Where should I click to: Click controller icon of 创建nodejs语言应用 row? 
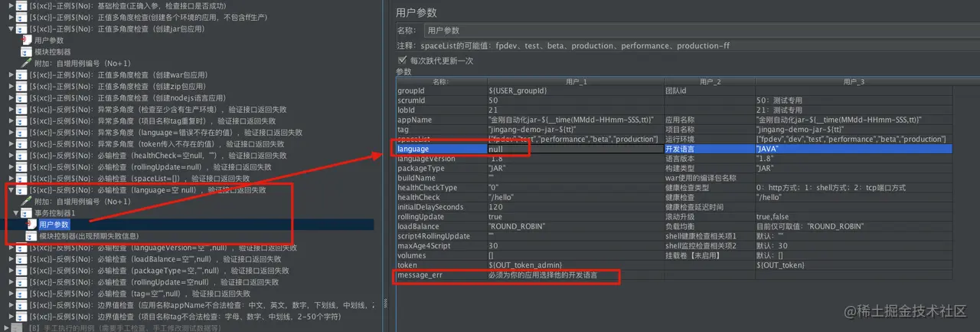point(20,98)
